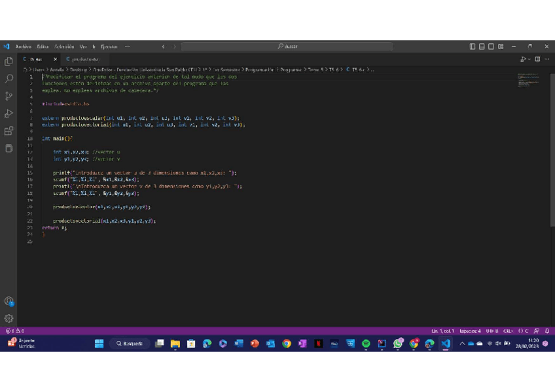Toggle the primary sidebar layout button
Screen dimensions: 555x392
point(473,46)
